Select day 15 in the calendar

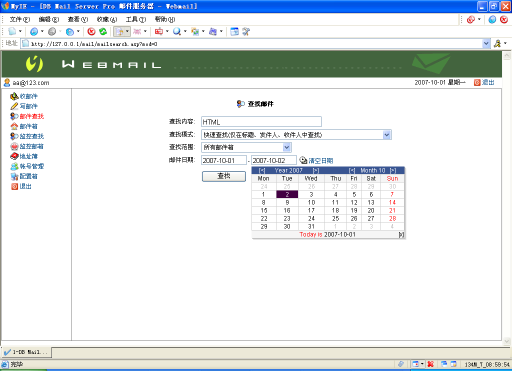tap(264, 211)
